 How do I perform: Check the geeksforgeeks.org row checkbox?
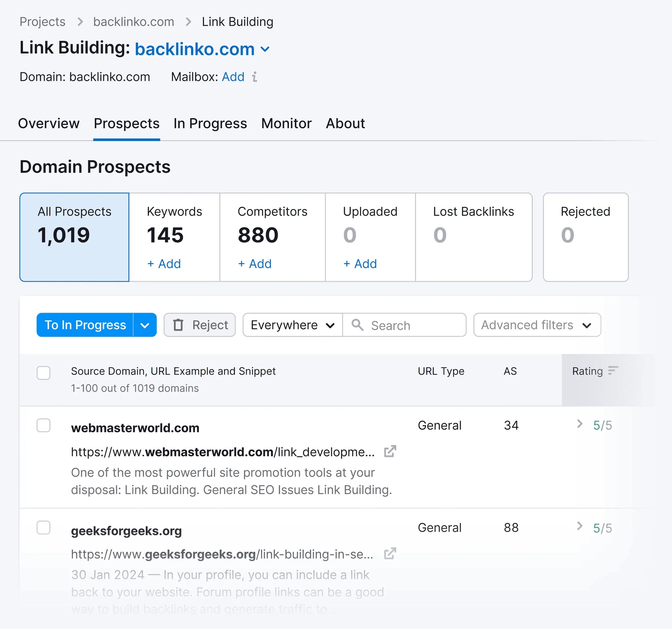(x=44, y=527)
